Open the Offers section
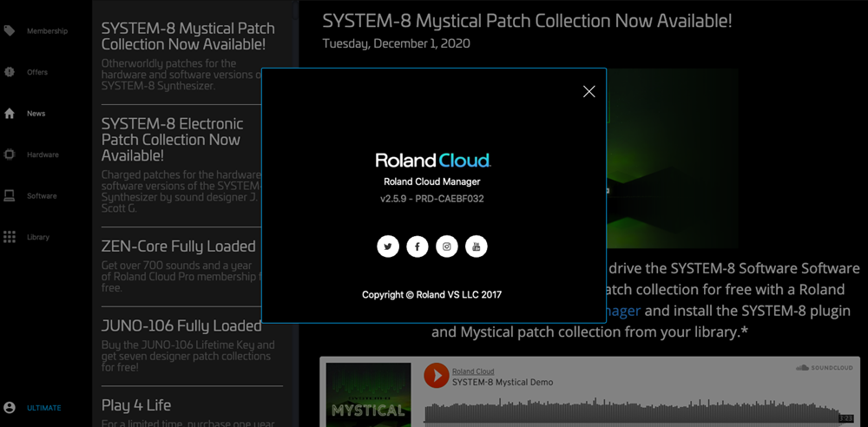Image resolution: width=868 pixels, height=427 pixels. click(37, 72)
